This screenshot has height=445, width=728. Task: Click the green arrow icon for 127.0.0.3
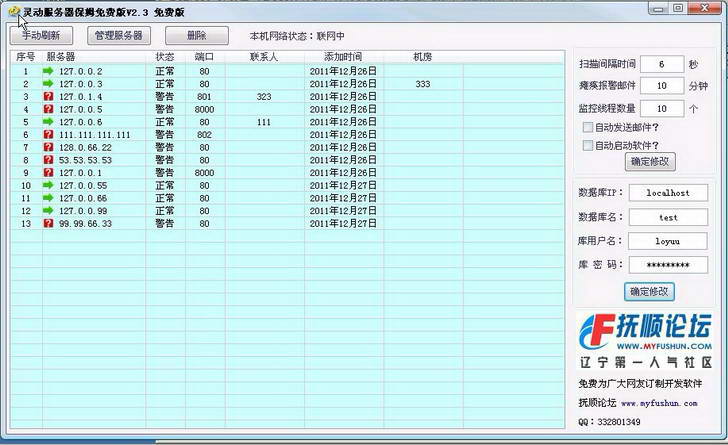point(48,84)
